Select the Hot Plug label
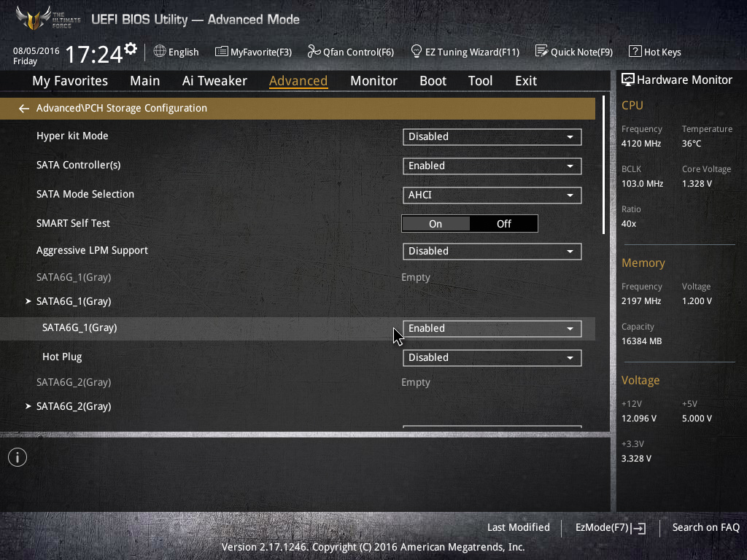The height and width of the screenshot is (560, 747). 62,357
